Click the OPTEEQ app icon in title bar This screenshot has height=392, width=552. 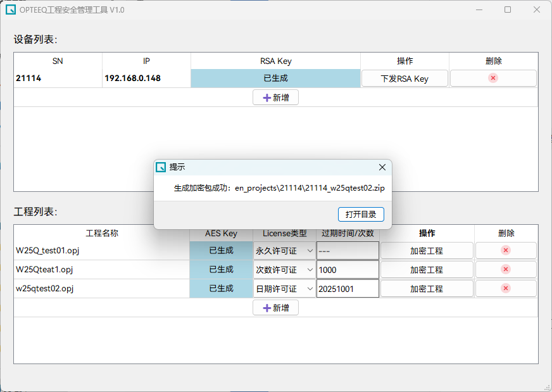coord(11,9)
